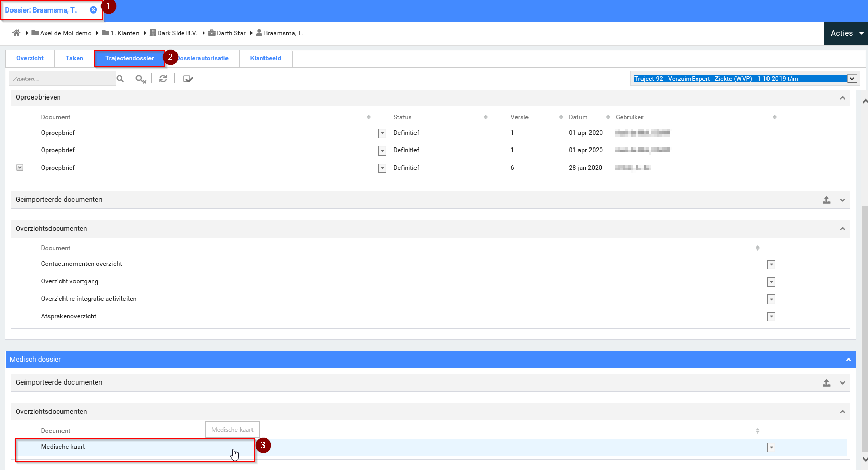Click the search magnifier icon
Image resolution: width=868 pixels, height=470 pixels.
(x=120, y=79)
